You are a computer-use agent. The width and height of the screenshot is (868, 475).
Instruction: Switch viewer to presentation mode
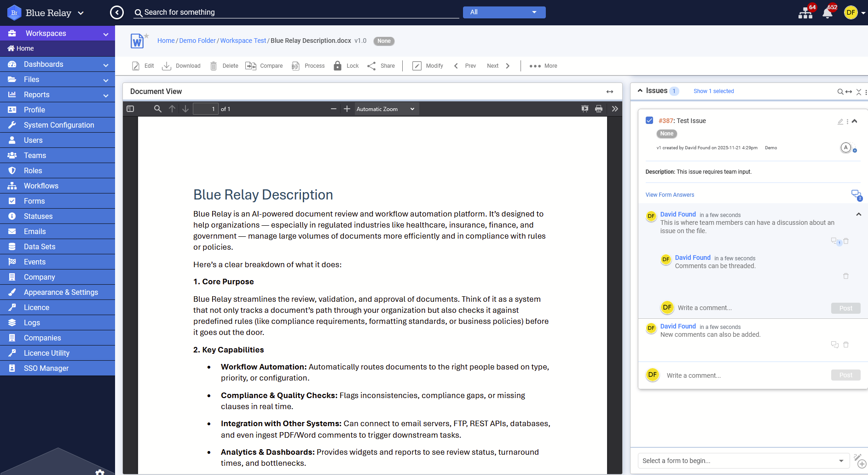(585, 109)
